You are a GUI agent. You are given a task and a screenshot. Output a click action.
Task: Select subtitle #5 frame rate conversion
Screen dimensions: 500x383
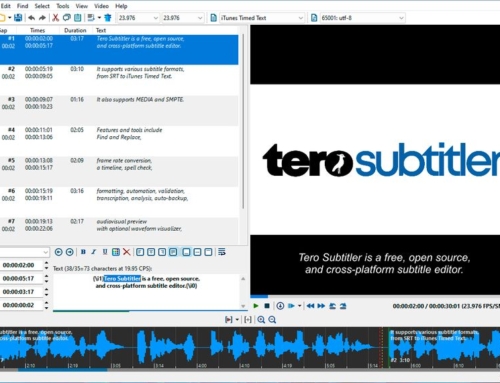(x=119, y=172)
